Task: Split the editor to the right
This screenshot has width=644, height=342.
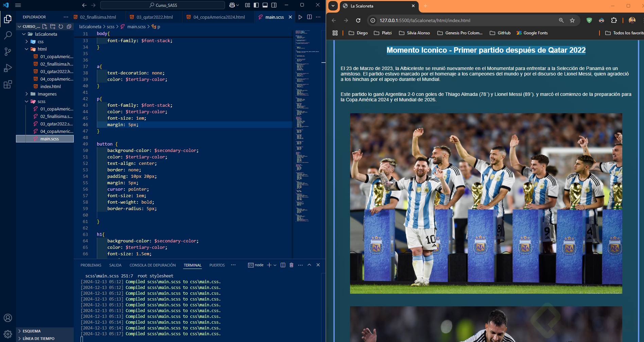Action: point(309,17)
